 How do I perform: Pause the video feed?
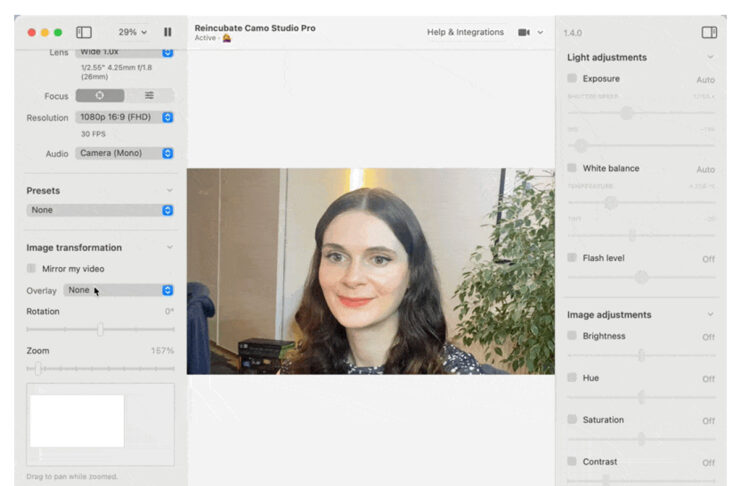[x=167, y=32]
